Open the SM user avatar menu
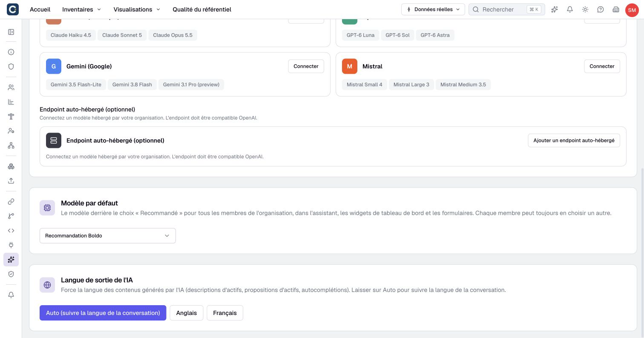 click(x=632, y=9)
